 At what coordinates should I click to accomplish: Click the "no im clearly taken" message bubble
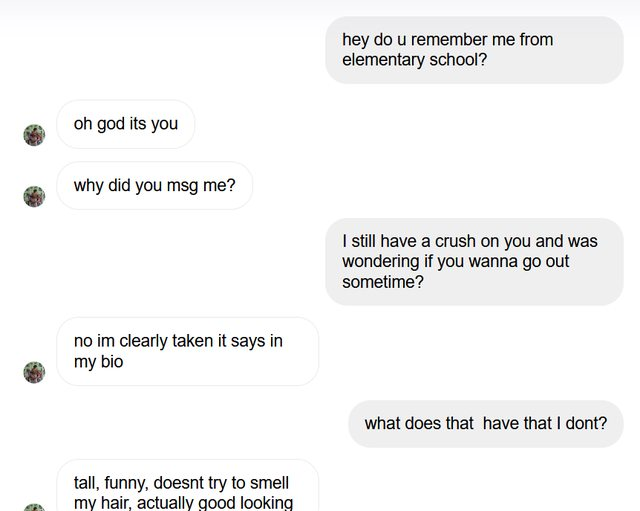pos(188,351)
